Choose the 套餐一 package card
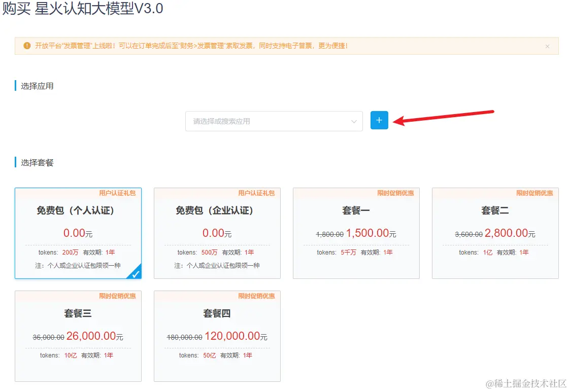Screen dimensions: 570x392 [x=356, y=233]
